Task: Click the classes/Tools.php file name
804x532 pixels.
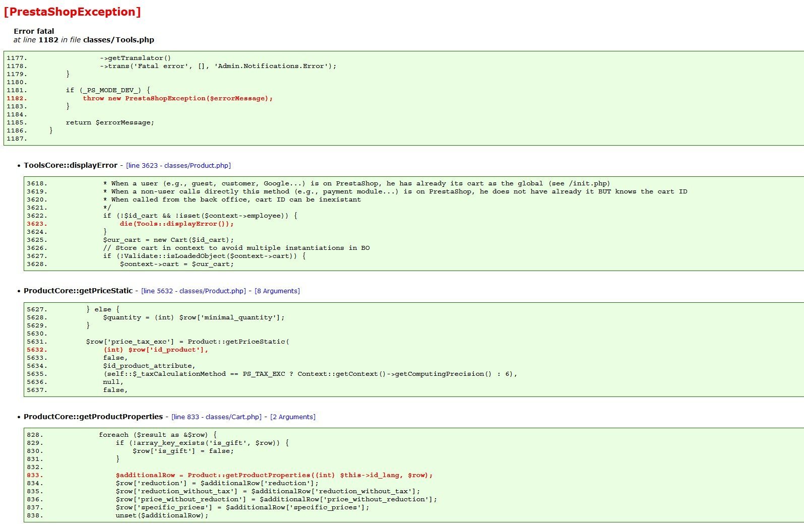Action: tap(118, 40)
